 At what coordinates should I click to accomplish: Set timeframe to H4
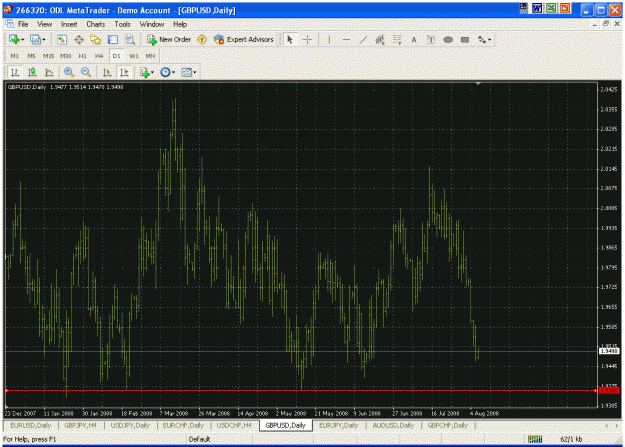99,56
